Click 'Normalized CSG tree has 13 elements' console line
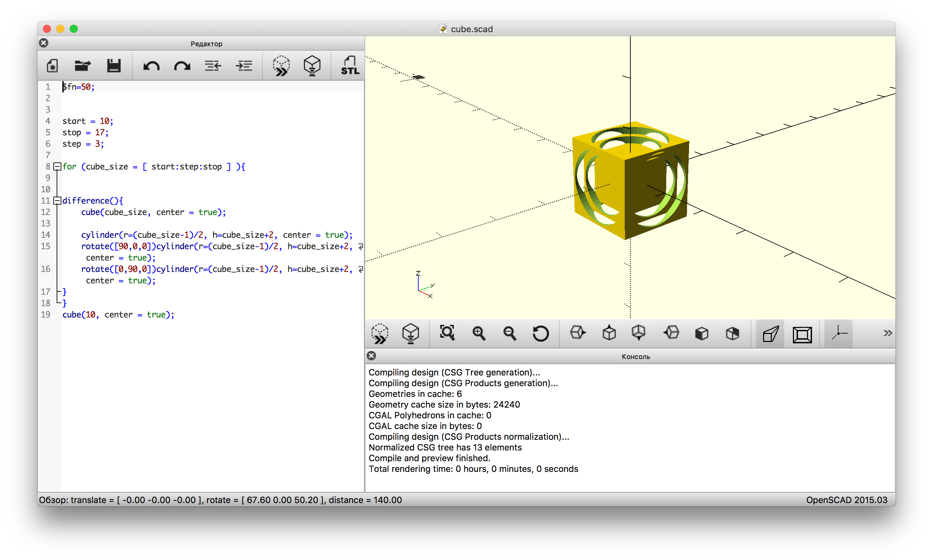Image resolution: width=933 pixels, height=560 pixels. pyautogui.click(x=445, y=447)
